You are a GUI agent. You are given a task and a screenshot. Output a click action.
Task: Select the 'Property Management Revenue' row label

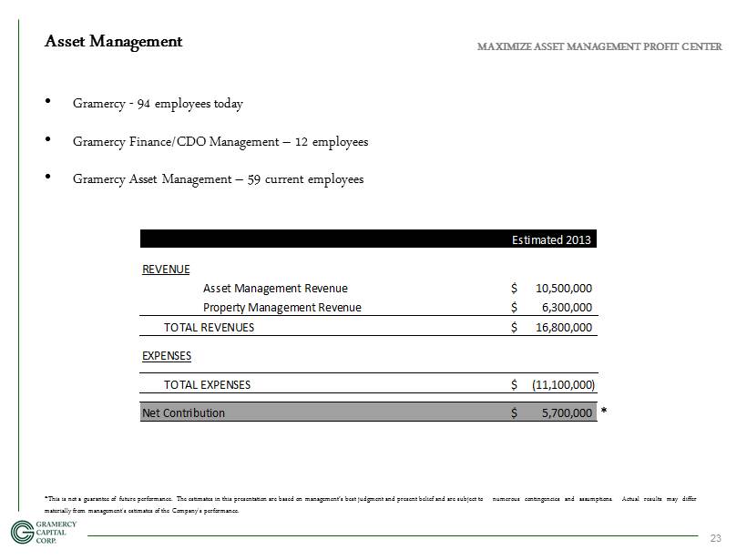pyautogui.click(x=282, y=308)
